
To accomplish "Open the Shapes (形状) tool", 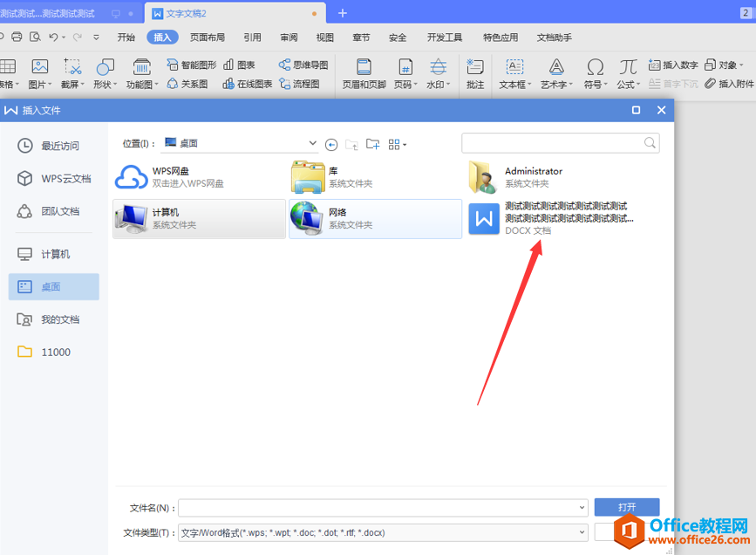I will pyautogui.click(x=106, y=74).
